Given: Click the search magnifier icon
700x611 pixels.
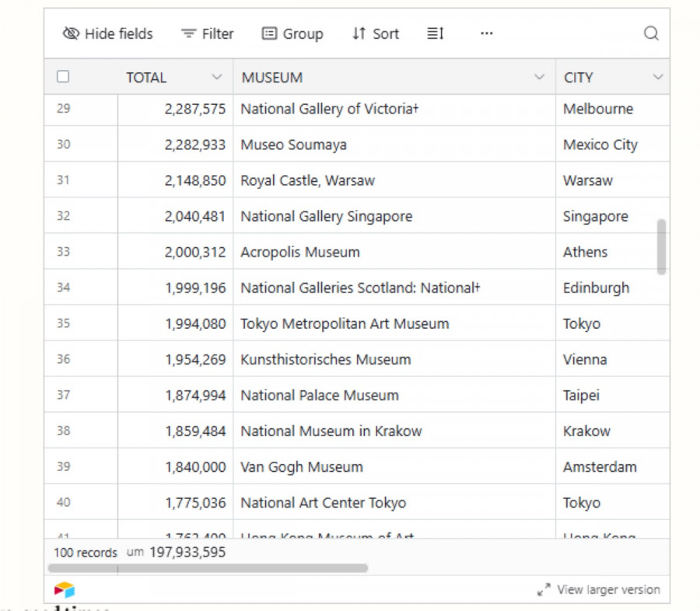Looking at the screenshot, I should tap(651, 33).
